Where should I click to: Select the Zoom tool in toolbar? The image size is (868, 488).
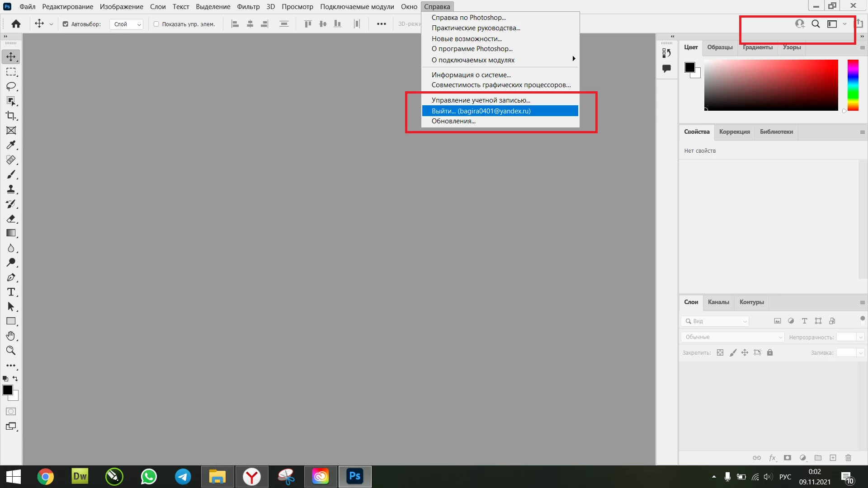pyautogui.click(x=11, y=351)
